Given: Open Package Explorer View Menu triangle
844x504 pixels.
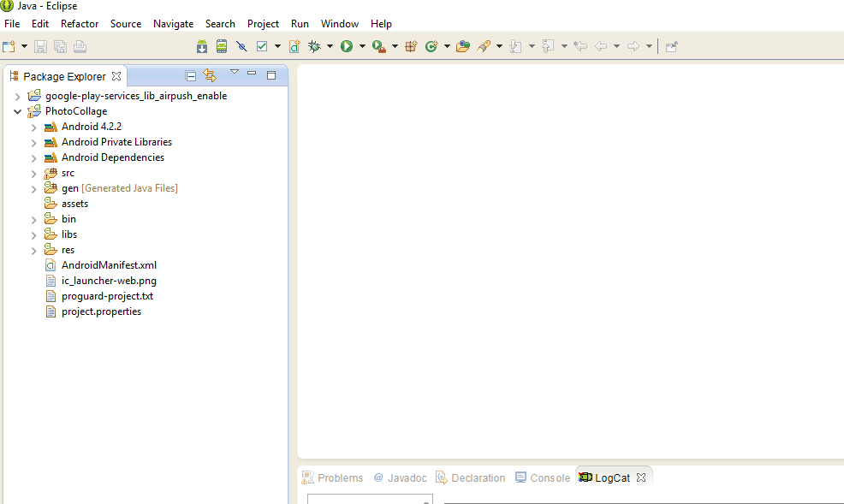Looking at the screenshot, I should (x=234, y=73).
